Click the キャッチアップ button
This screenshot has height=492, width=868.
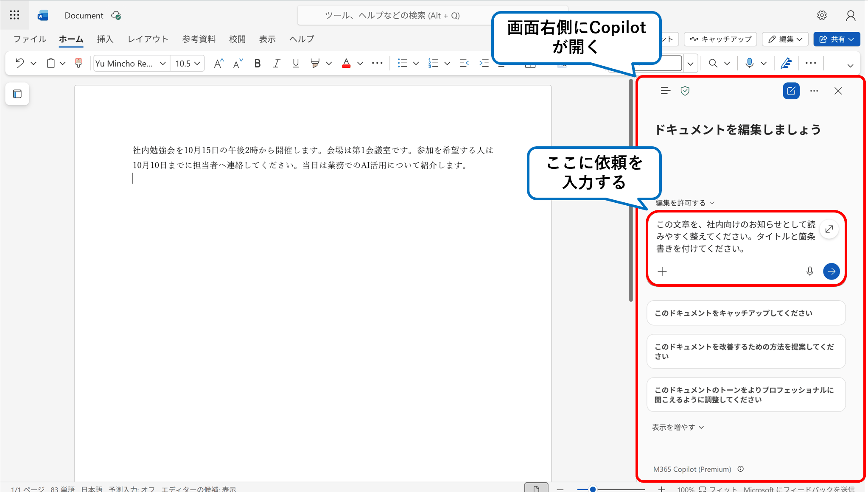pos(721,39)
